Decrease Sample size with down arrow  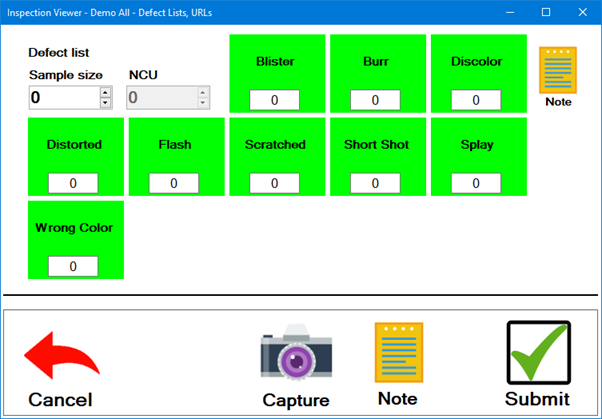click(x=106, y=102)
